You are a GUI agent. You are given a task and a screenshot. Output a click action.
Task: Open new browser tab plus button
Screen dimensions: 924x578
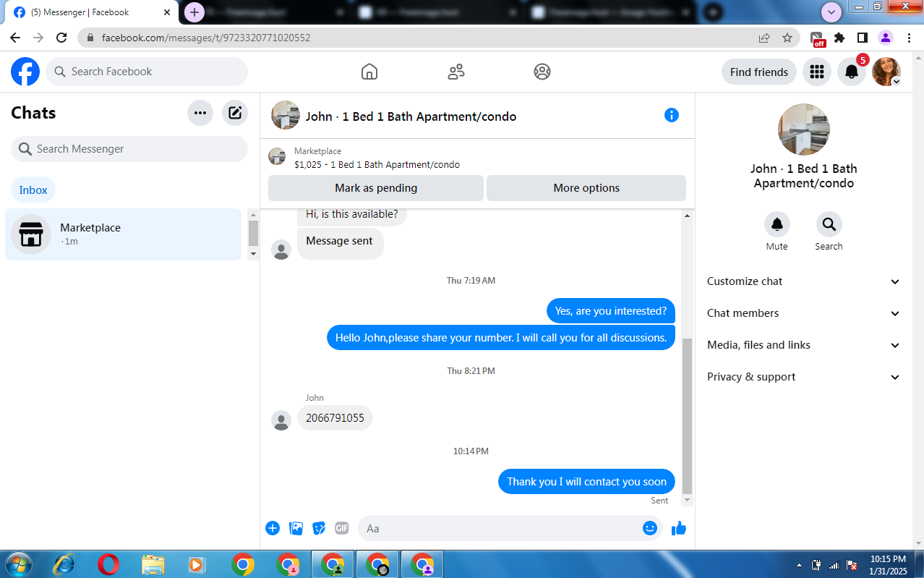[x=194, y=12]
